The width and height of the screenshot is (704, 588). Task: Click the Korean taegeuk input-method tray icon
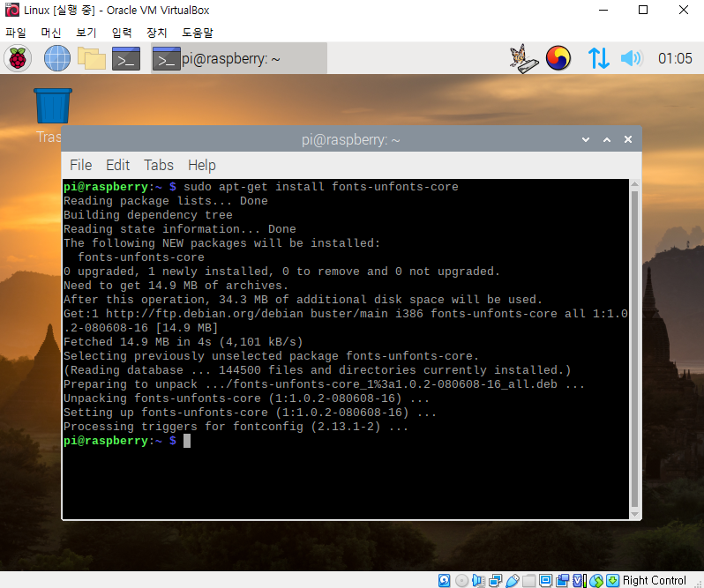[x=558, y=58]
